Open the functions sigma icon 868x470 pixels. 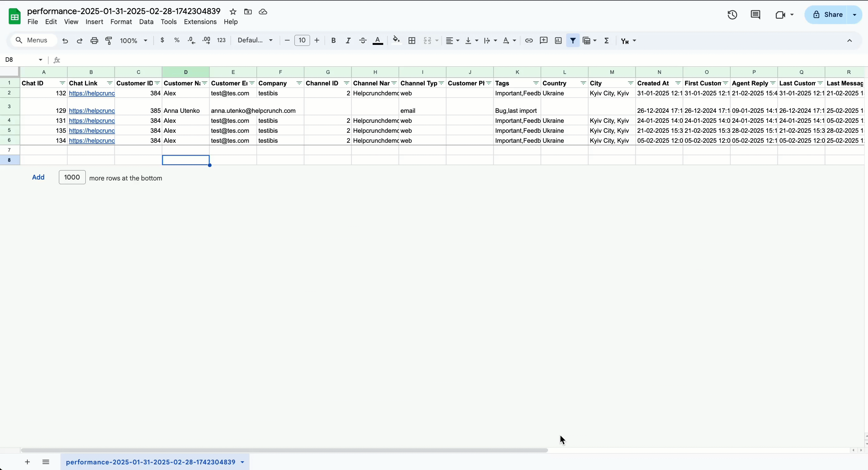607,41
